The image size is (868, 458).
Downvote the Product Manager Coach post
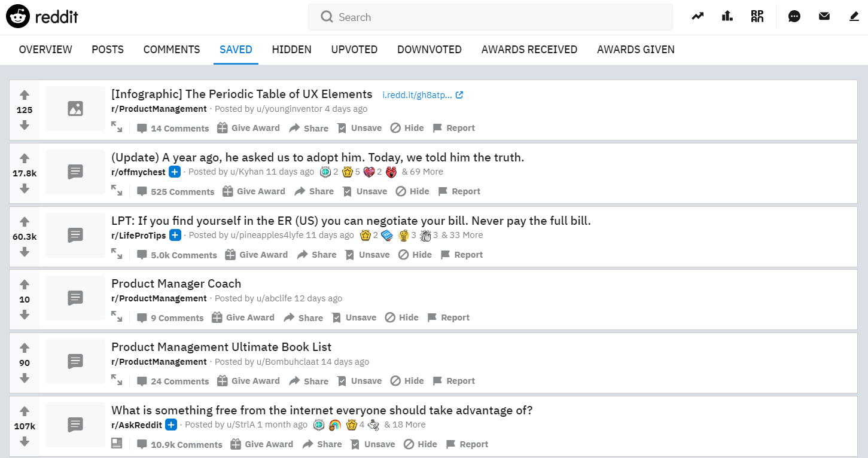(25, 315)
